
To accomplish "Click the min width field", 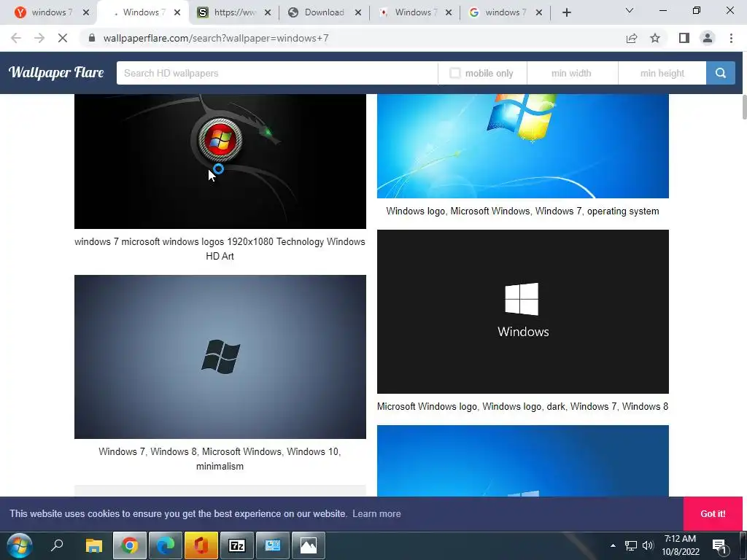I will [x=572, y=73].
